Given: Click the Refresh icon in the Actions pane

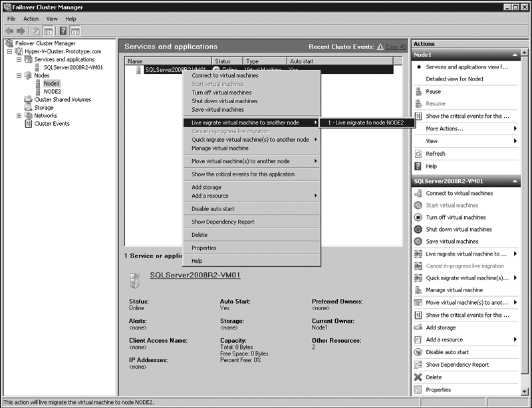Looking at the screenshot, I should [x=418, y=154].
